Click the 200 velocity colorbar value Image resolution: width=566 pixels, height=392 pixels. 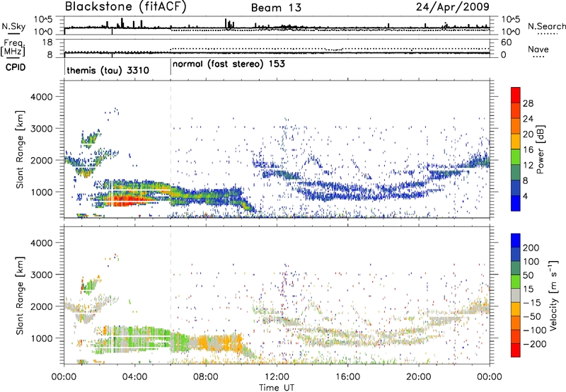pos(531,248)
